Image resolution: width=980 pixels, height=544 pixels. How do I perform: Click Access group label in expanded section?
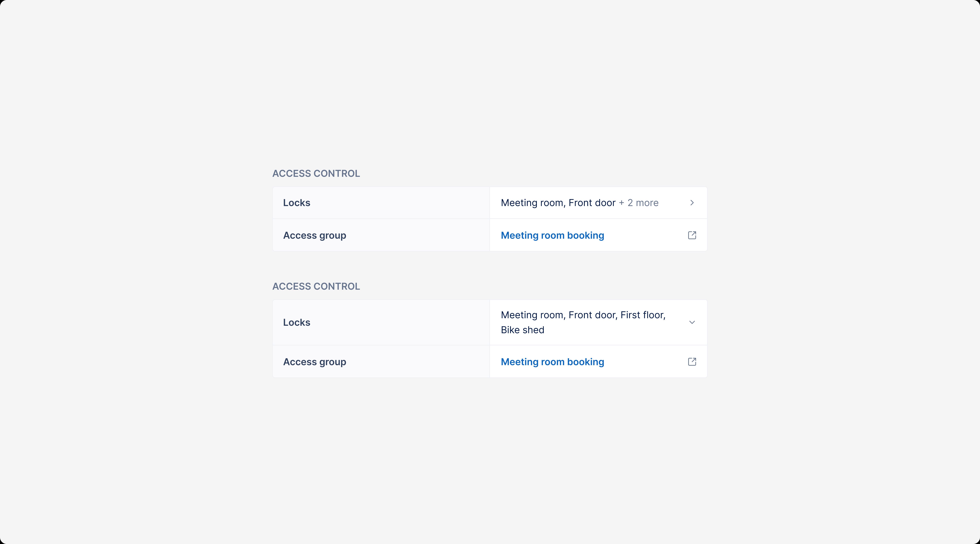tap(314, 362)
